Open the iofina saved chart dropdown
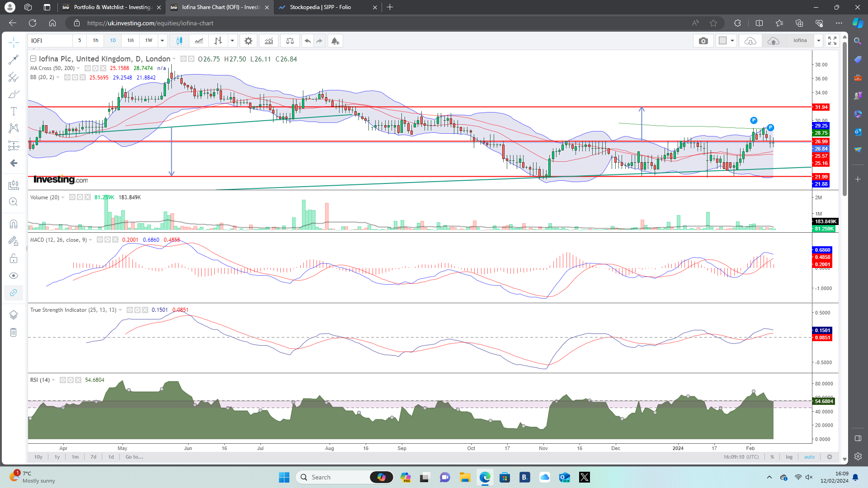 click(x=819, y=41)
